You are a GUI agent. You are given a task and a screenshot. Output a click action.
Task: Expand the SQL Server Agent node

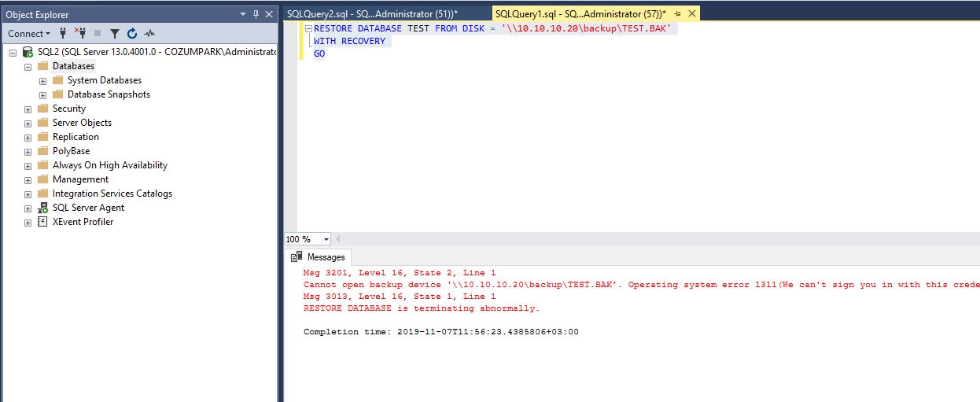(28, 208)
